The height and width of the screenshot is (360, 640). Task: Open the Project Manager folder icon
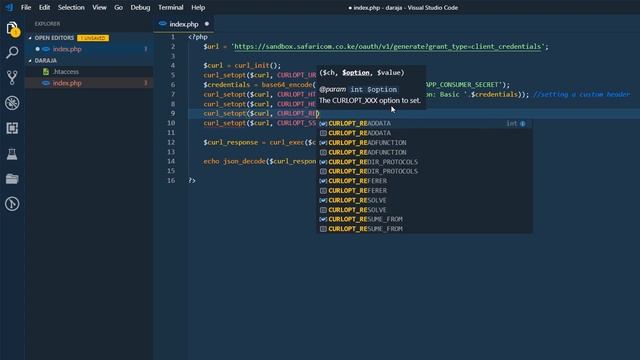12,179
